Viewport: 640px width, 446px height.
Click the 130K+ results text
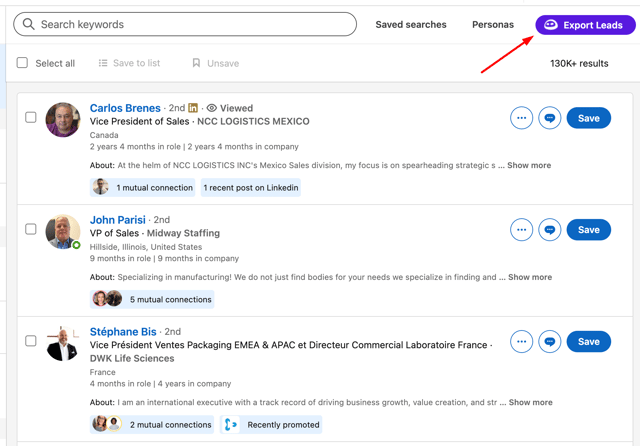(579, 63)
